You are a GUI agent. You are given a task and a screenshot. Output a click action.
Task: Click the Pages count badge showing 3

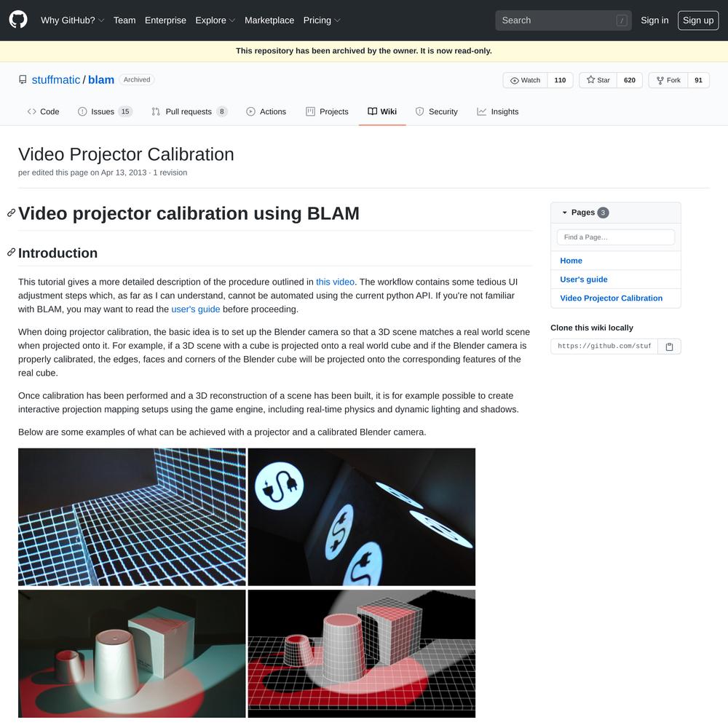603,212
